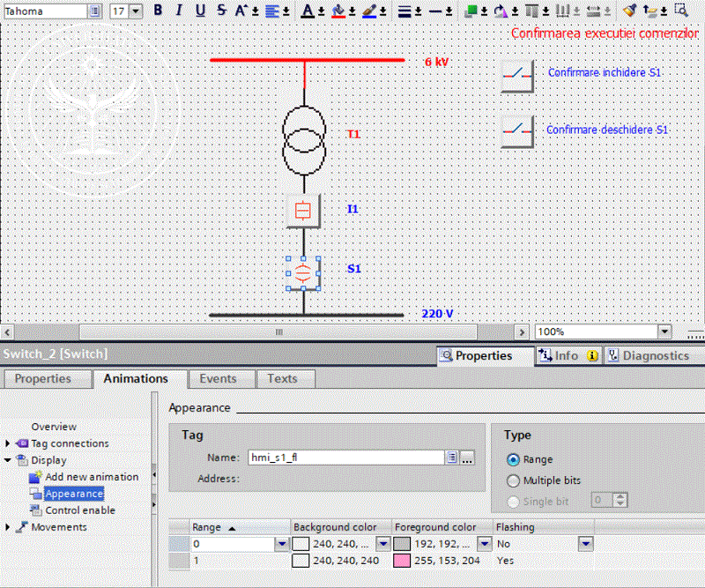Select the Multiple bits radio button
705x588 pixels.
[514, 480]
